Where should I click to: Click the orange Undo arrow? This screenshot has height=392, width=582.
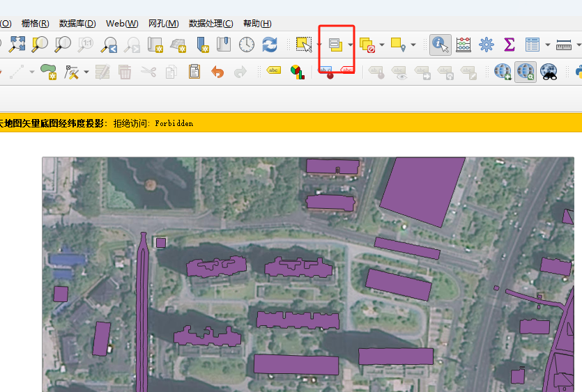(217, 71)
